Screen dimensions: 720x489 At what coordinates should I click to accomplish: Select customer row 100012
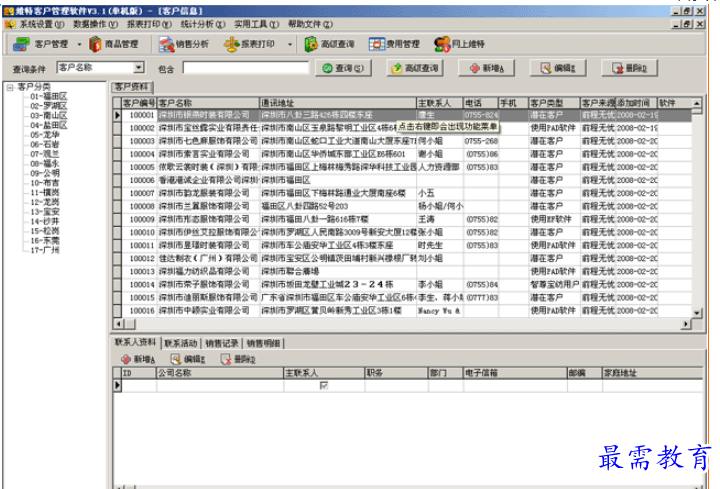pyautogui.click(x=402, y=259)
